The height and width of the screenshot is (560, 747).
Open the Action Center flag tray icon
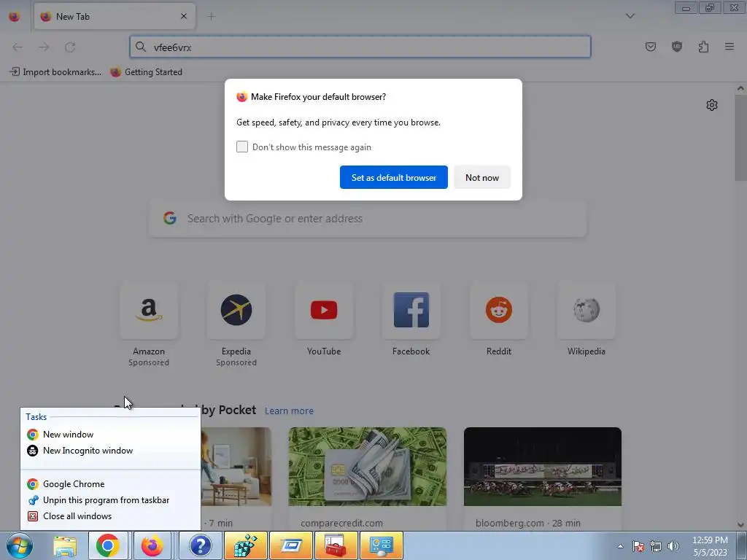(x=638, y=546)
